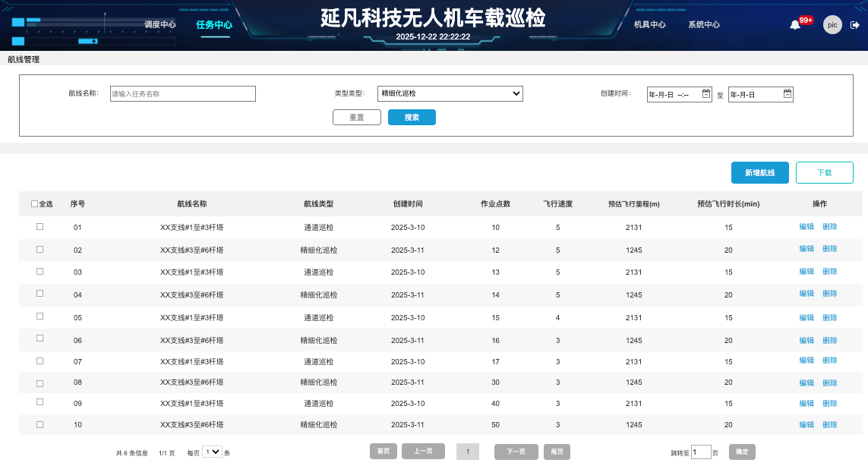Image resolution: width=868 pixels, height=466 pixels.
Task: Check the box for row 05
Action: click(40, 316)
